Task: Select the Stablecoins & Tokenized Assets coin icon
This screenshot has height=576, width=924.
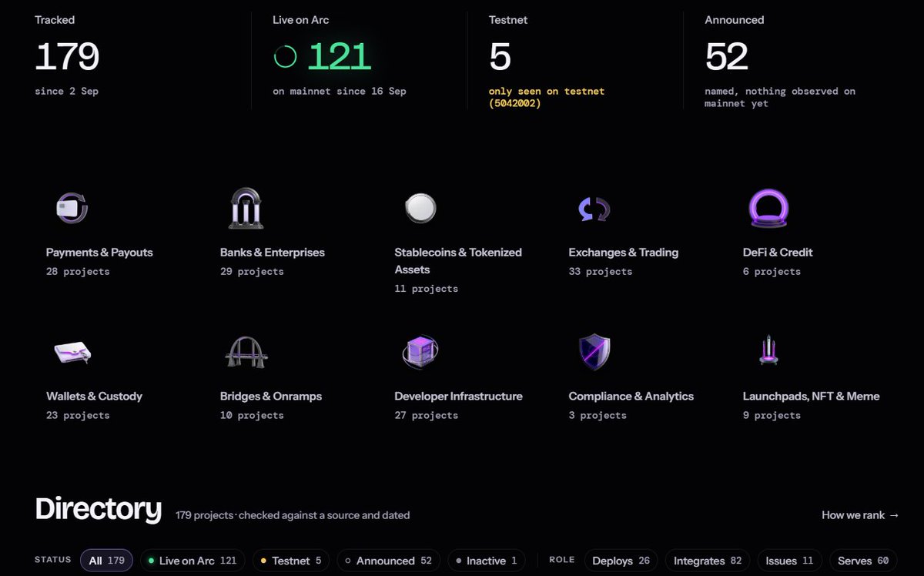Action: coord(420,208)
